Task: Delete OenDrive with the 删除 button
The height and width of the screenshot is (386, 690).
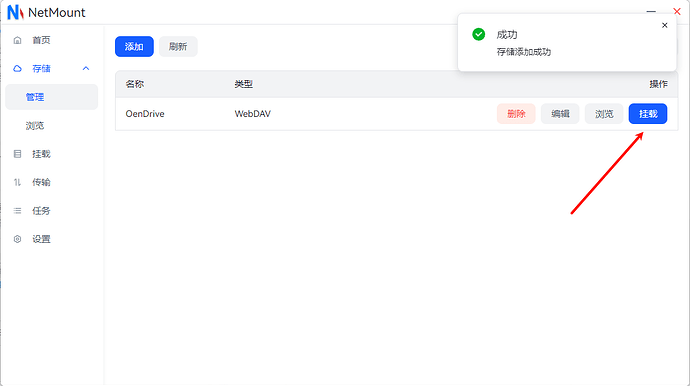Action: click(516, 114)
